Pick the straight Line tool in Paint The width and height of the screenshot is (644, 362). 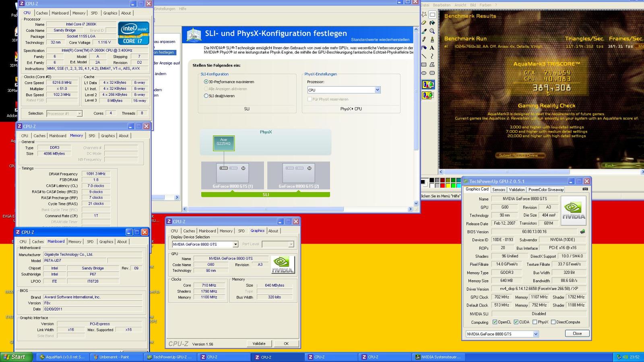(x=424, y=56)
